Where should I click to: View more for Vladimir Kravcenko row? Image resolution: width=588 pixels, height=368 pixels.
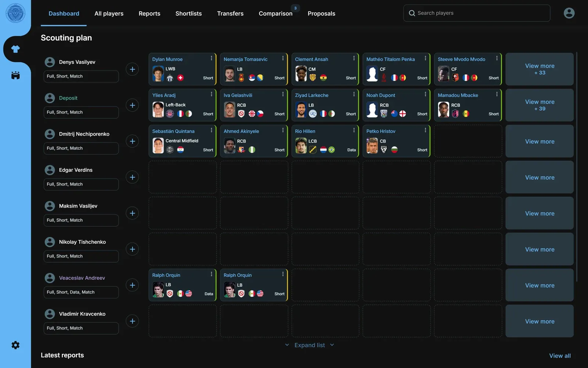tap(539, 321)
